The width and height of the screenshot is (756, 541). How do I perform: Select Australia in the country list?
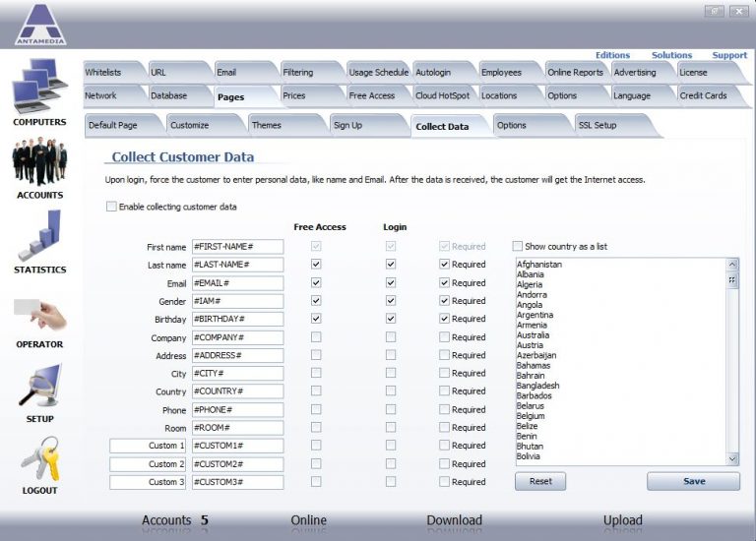click(533, 334)
